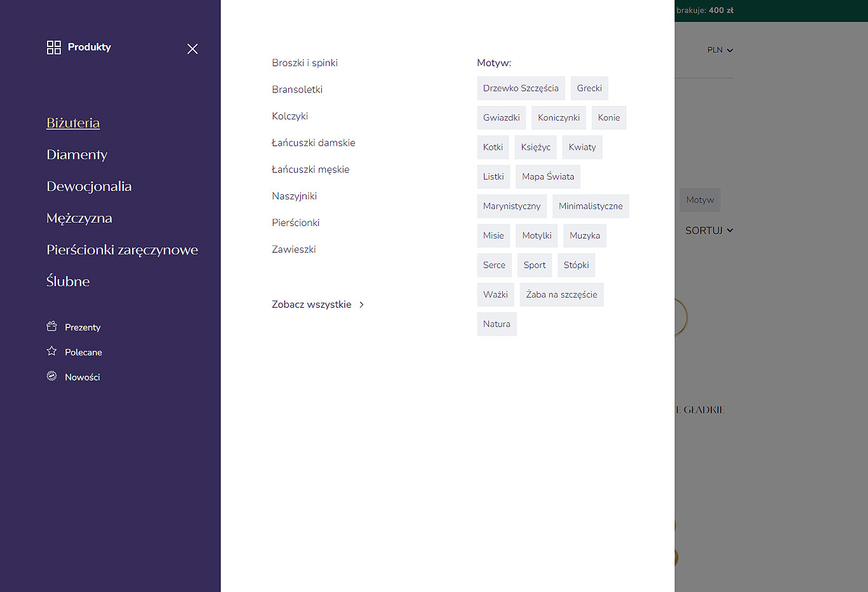Open the Łańcuszki męskie link
Viewport: 868px width, 592px height.
310,169
